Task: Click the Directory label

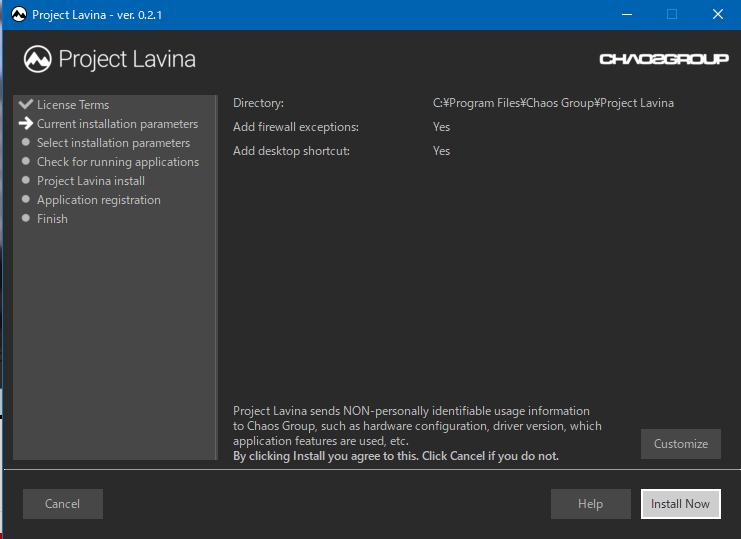Action: [x=258, y=103]
